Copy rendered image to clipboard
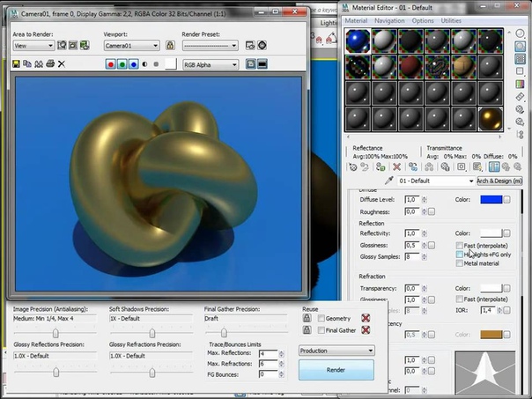This screenshot has width=532, height=399. tap(27, 63)
